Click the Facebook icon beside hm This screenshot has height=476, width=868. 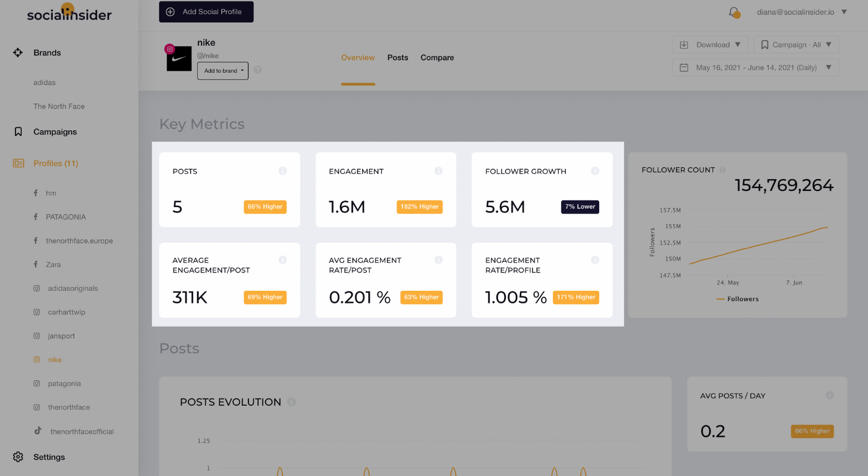[36, 193]
